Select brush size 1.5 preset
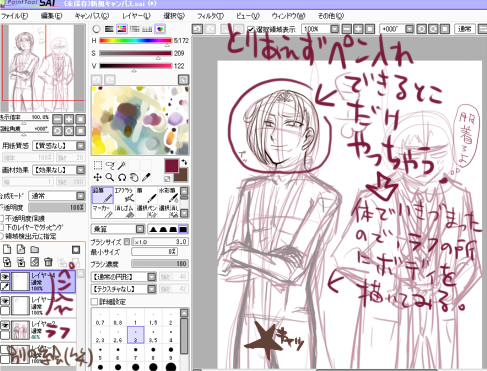Viewport: 487px width, 371px height. [153, 318]
